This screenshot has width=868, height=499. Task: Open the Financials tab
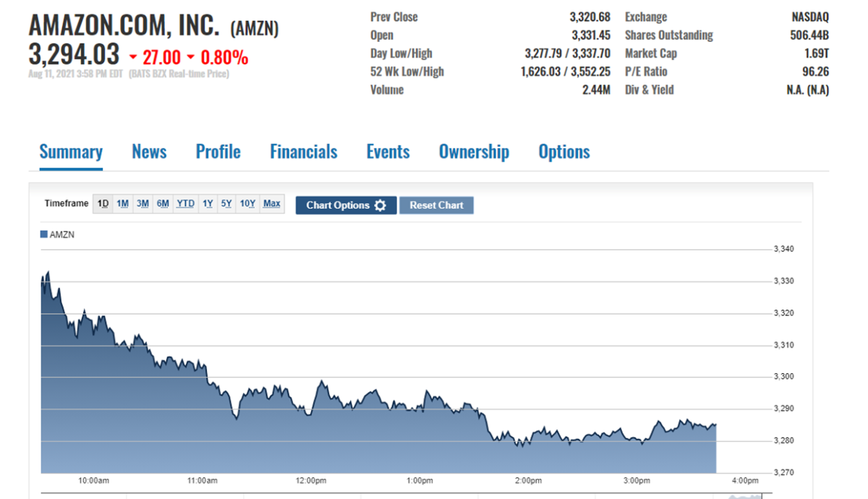click(x=304, y=152)
